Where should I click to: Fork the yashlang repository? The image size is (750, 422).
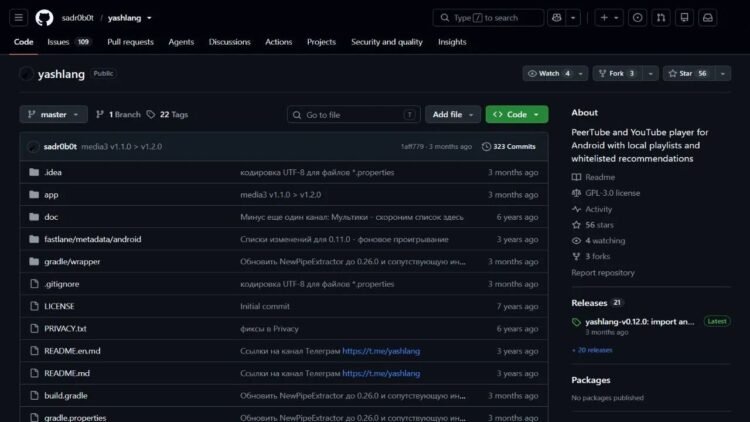[618, 73]
